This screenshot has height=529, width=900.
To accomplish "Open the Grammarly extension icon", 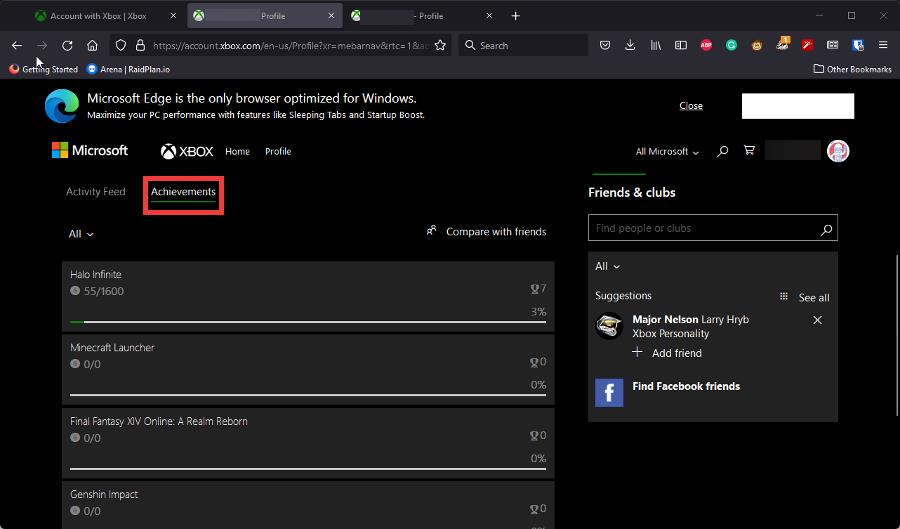I will [x=731, y=45].
